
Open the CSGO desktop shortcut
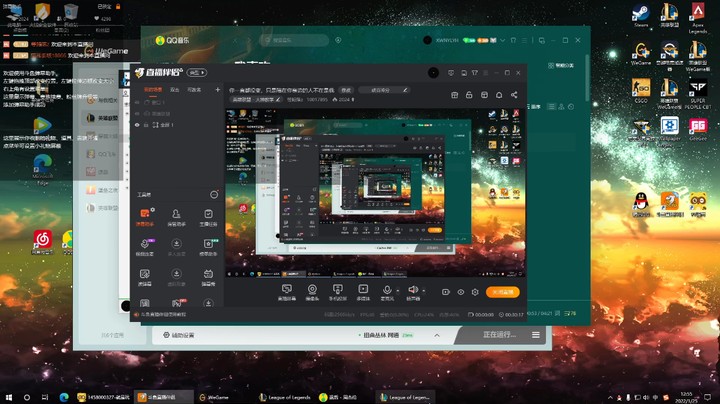pos(641,90)
